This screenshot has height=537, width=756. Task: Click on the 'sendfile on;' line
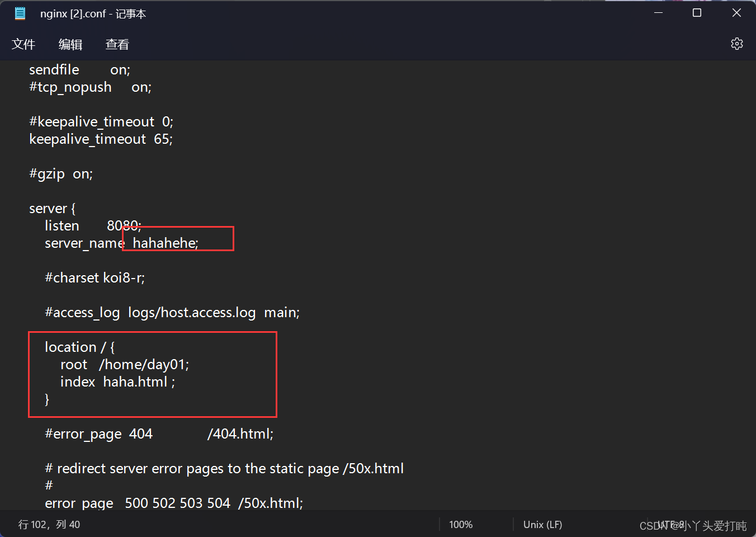[x=79, y=70]
